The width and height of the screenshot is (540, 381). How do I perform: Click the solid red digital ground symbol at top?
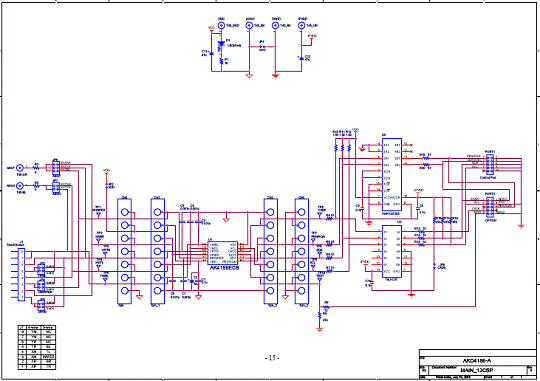coord(275,75)
